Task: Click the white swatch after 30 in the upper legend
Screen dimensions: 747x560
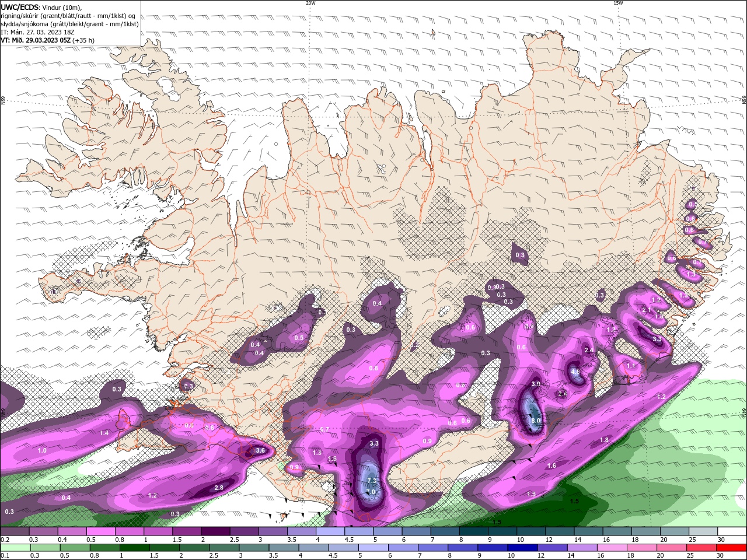Action: tap(732, 531)
